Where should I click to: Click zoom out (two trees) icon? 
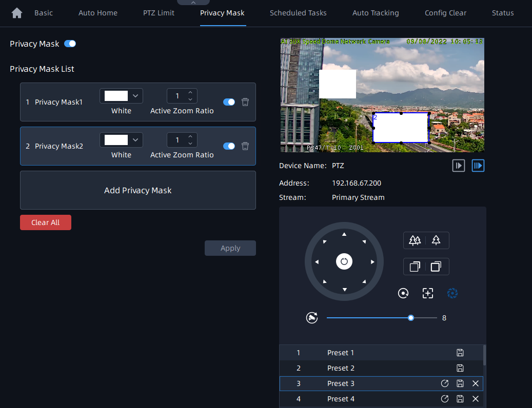[x=415, y=240]
